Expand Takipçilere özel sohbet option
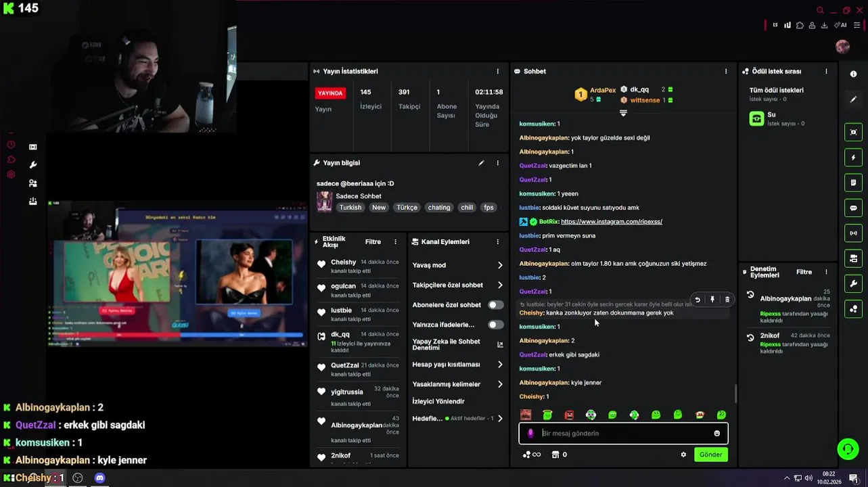 pos(457,285)
